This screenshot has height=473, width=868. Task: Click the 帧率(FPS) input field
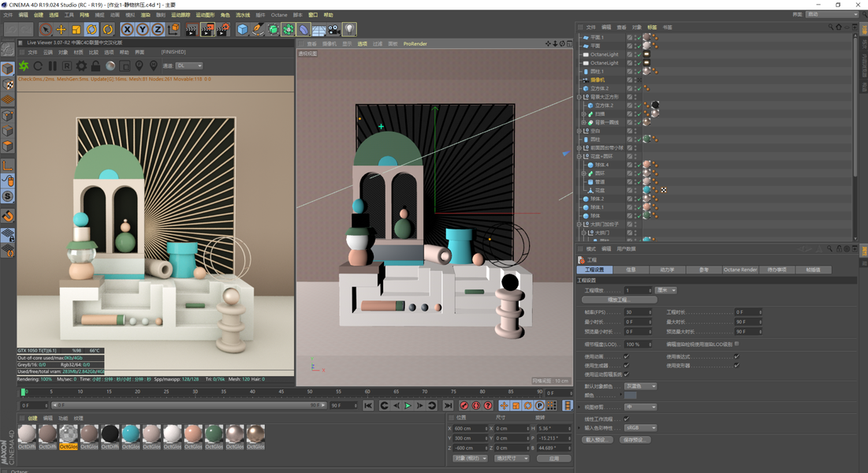point(639,312)
